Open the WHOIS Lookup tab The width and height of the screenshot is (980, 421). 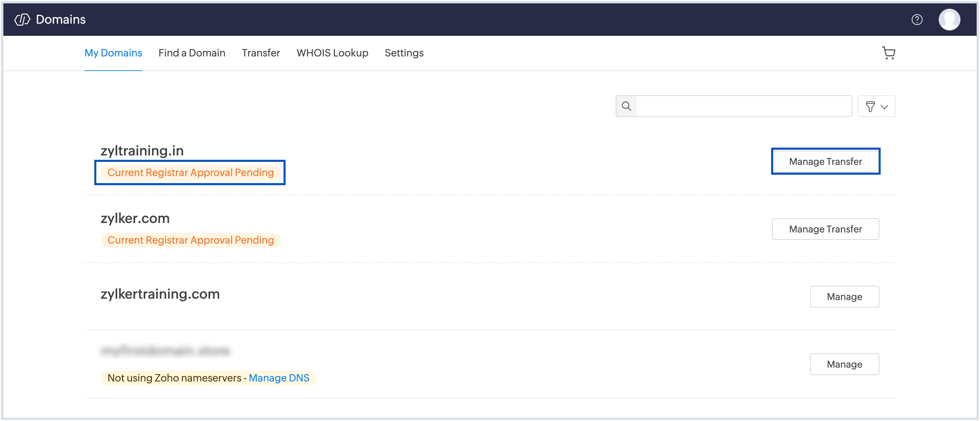click(x=332, y=53)
